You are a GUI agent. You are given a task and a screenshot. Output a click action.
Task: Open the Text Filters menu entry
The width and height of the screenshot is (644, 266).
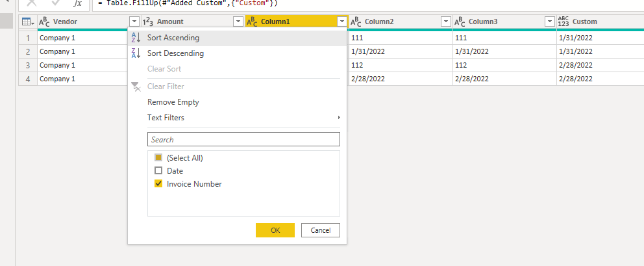point(237,118)
